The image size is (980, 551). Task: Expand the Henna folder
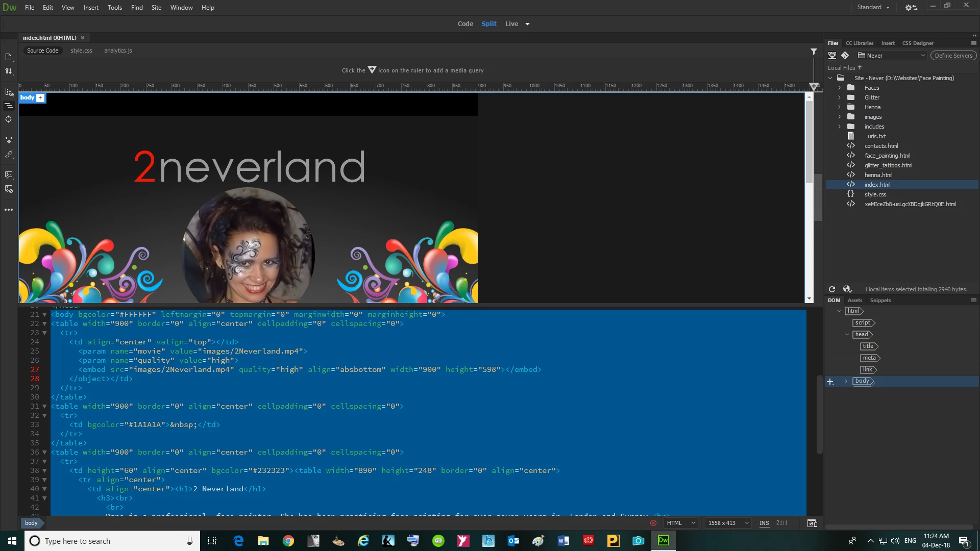(x=839, y=107)
